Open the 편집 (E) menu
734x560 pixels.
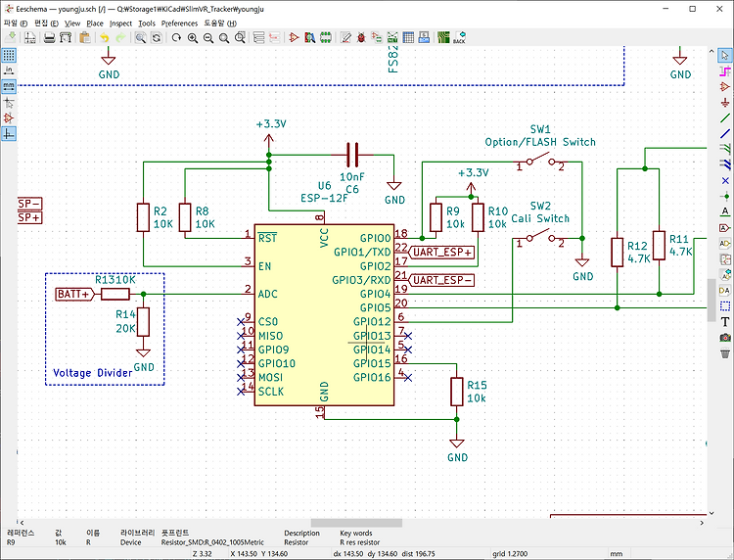pyautogui.click(x=46, y=23)
